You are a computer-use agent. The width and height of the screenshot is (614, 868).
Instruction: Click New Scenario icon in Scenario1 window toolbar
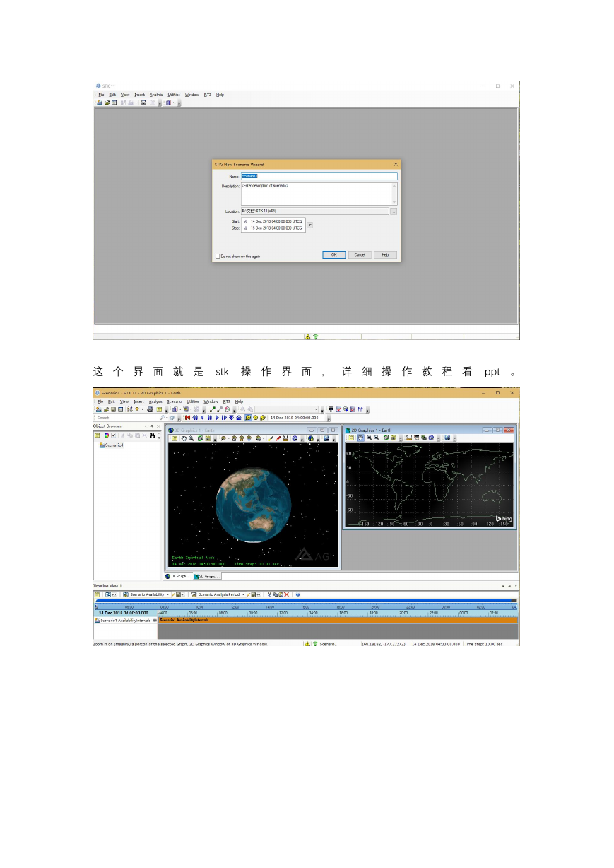point(98,409)
